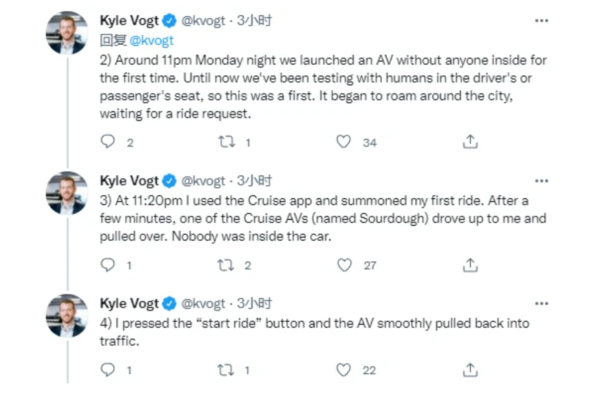Retweet the tweet about launching an AV
600x395 pixels.
[227, 142]
